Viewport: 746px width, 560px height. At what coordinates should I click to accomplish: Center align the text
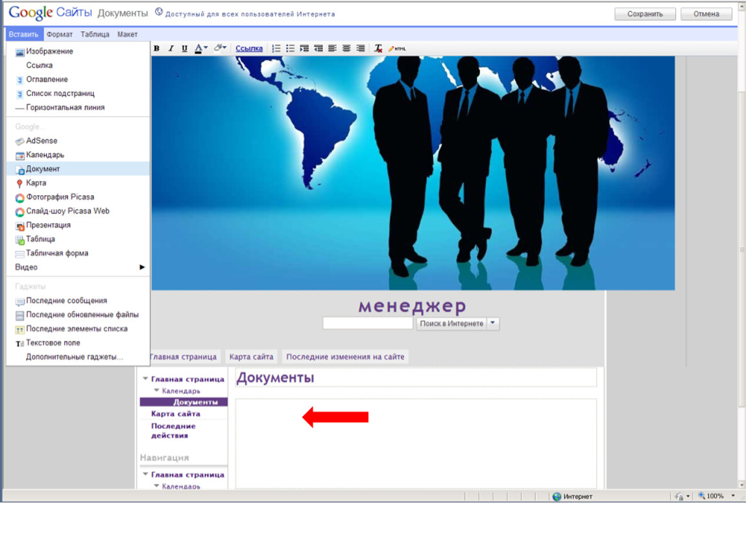click(346, 48)
